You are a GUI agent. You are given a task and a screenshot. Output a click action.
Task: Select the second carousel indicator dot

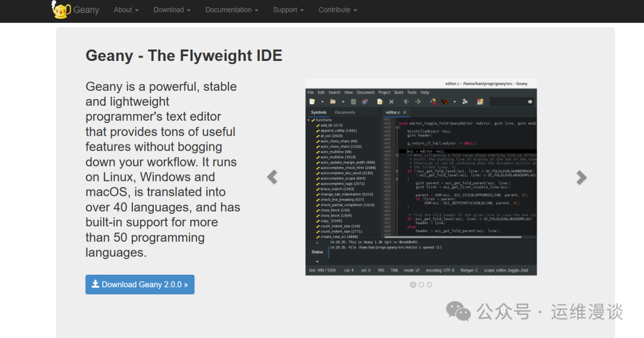coord(421,285)
